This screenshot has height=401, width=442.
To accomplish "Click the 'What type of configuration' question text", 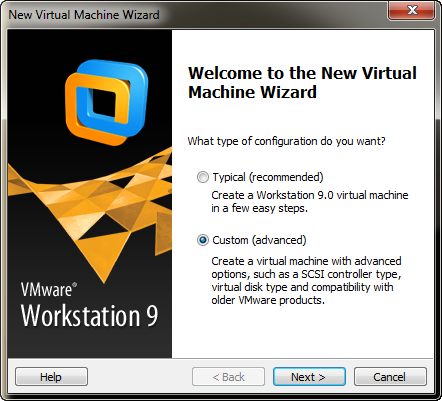I will click(x=286, y=141).
